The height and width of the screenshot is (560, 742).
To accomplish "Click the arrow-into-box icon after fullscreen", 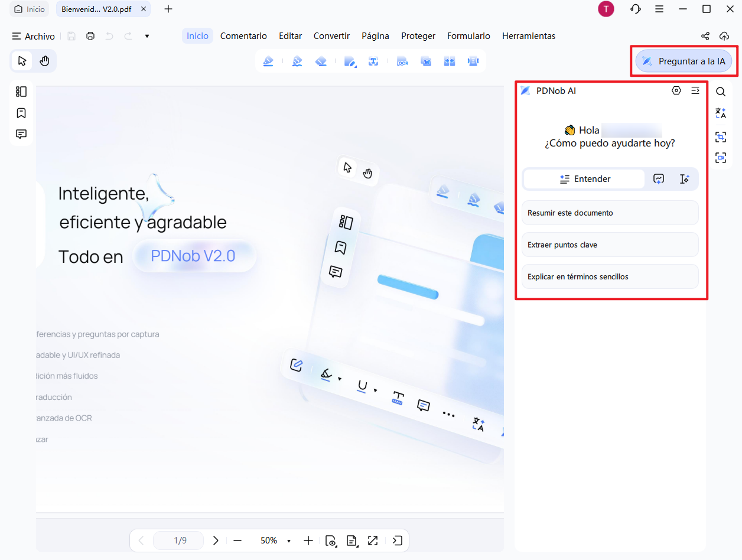I will (398, 541).
